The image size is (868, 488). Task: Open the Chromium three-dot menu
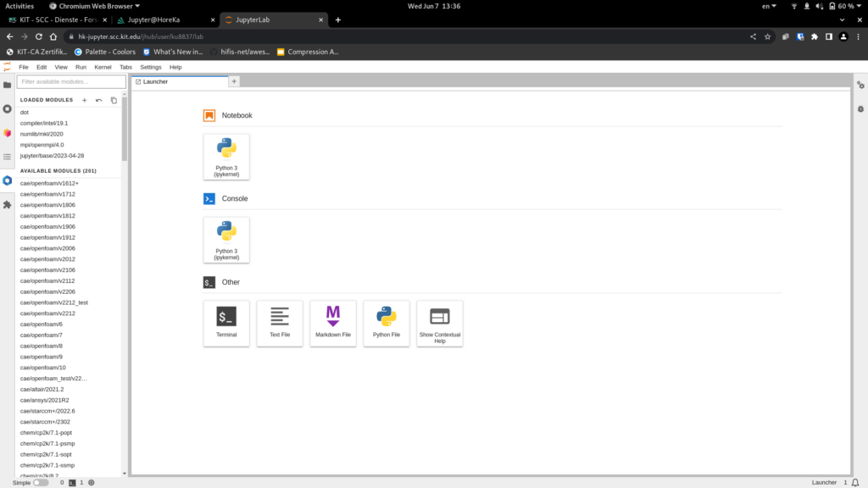point(858,36)
